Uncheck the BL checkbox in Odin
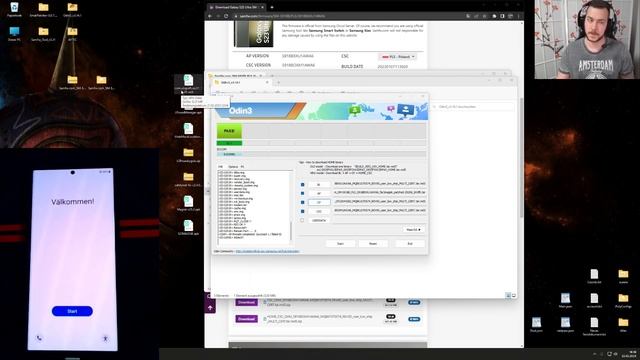 pyautogui.click(x=302, y=184)
